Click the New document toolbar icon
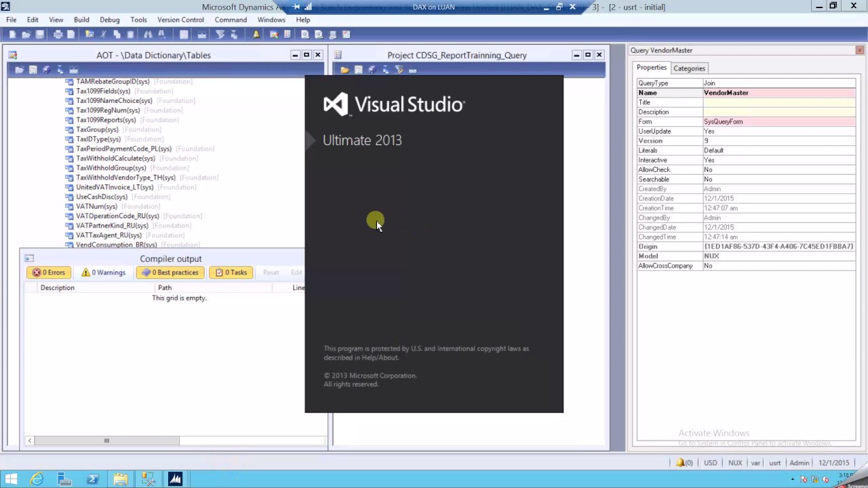Screen dimensions: 868x488 tap(12, 35)
